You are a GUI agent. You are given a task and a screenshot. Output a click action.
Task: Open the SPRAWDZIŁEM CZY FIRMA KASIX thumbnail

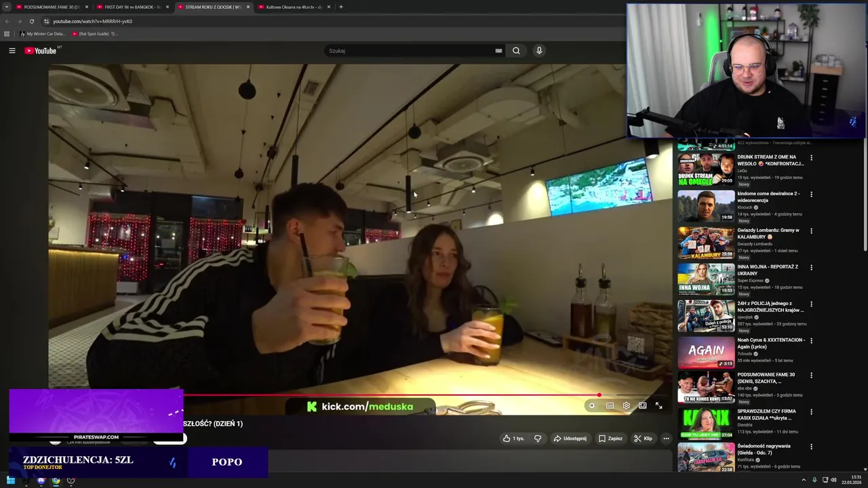click(706, 424)
